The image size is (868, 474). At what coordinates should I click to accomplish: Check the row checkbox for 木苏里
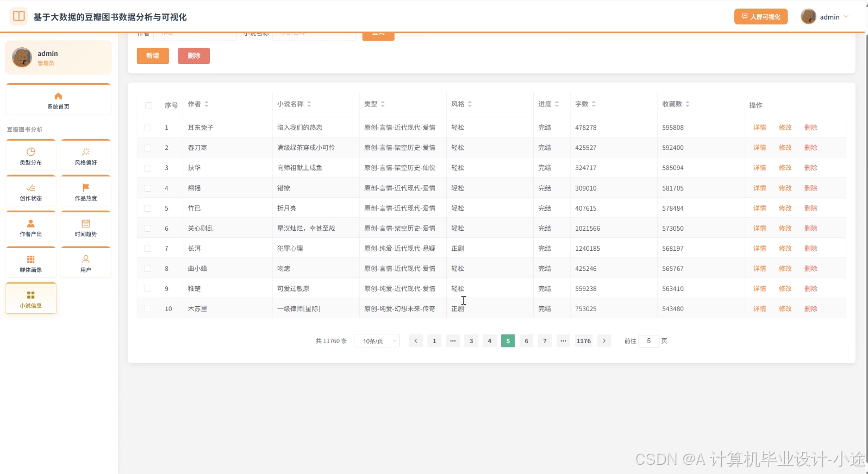tap(147, 309)
